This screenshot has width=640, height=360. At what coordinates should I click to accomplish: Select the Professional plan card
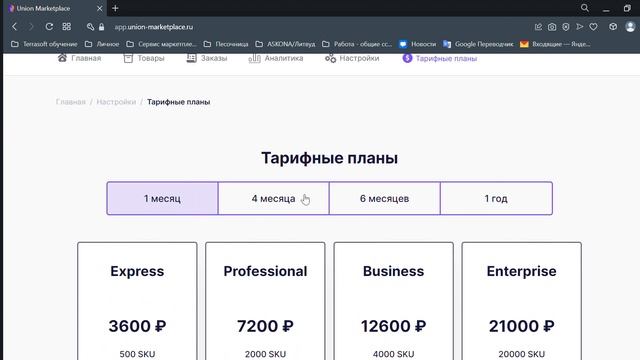pyautogui.click(x=265, y=301)
